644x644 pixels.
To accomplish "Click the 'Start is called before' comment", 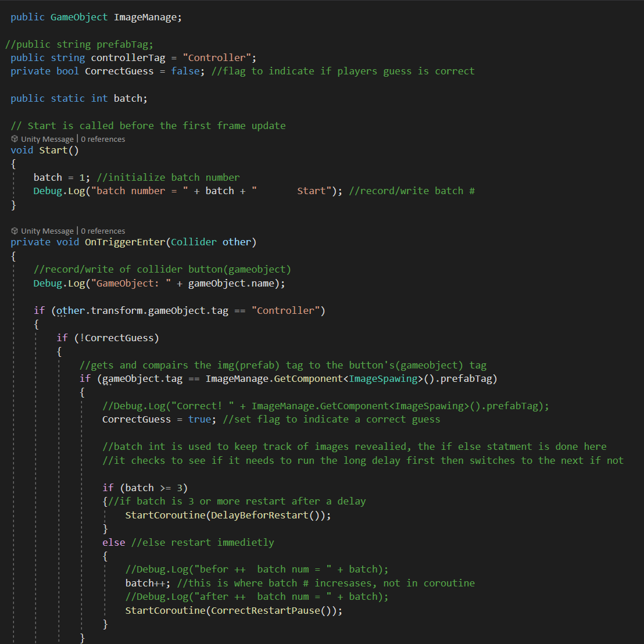I will [148, 126].
